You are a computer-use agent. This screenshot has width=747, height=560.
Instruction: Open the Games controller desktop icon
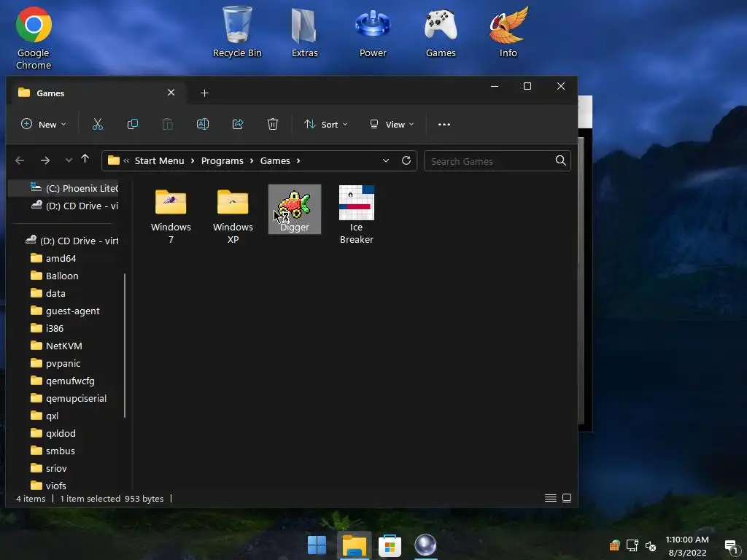pos(441,32)
